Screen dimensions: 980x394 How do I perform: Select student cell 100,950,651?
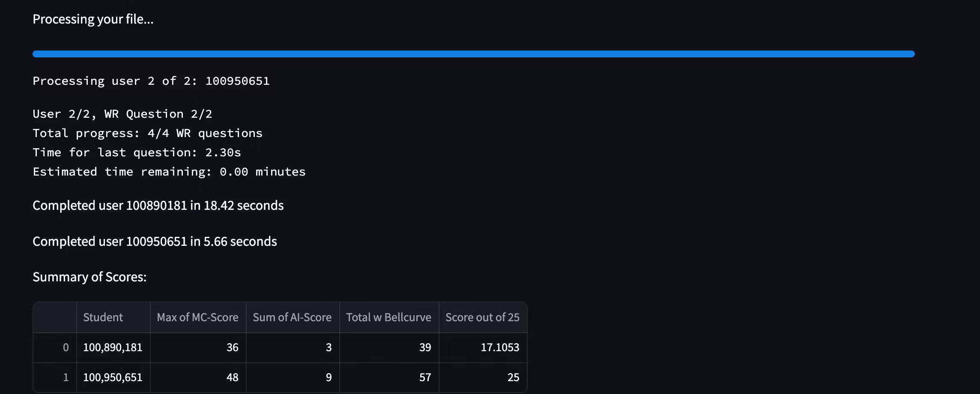tap(113, 377)
